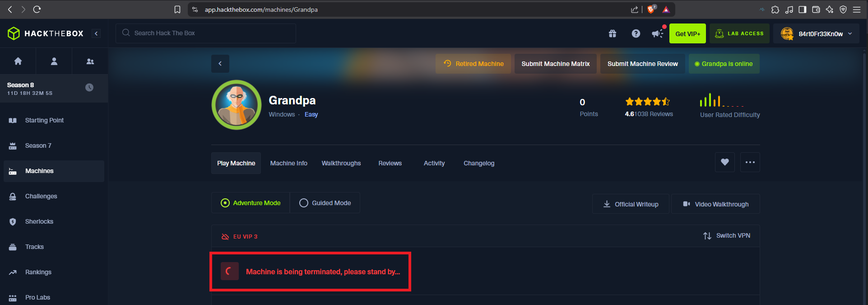Open Brave Shields lion icon
This screenshot has height=305, width=868.
(x=651, y=9)
